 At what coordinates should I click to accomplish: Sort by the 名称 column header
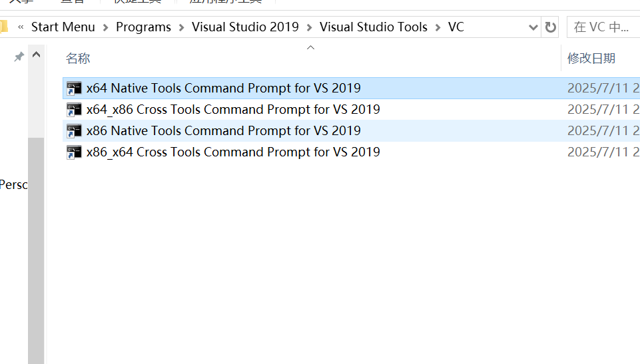coord(78,59)
